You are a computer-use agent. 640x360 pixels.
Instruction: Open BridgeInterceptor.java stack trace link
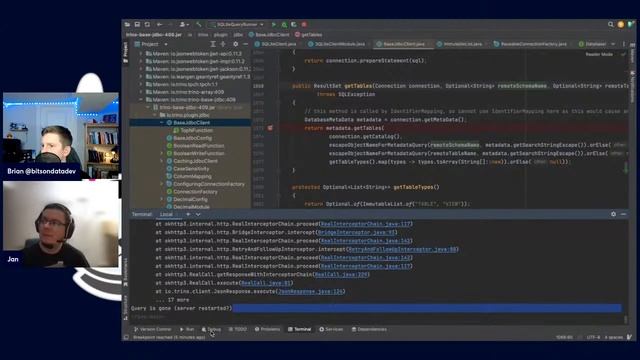(x=356, y=232)
